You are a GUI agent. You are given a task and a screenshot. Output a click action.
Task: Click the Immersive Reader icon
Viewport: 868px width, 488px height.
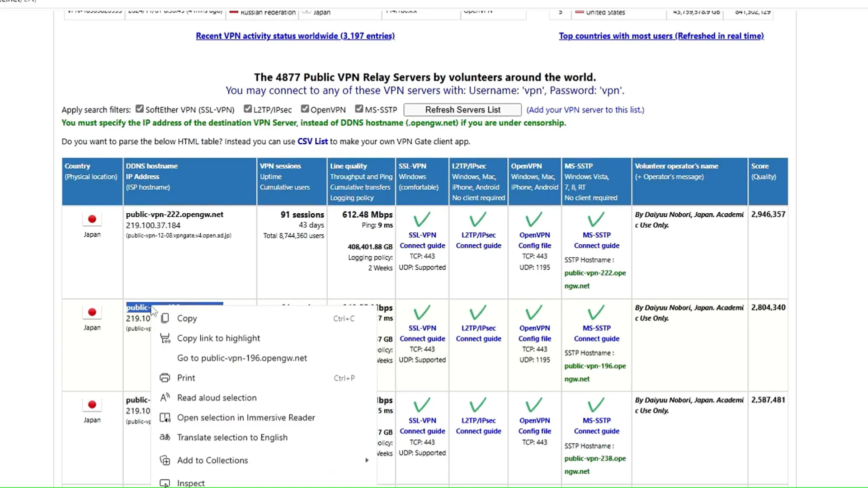pos(165,418)
